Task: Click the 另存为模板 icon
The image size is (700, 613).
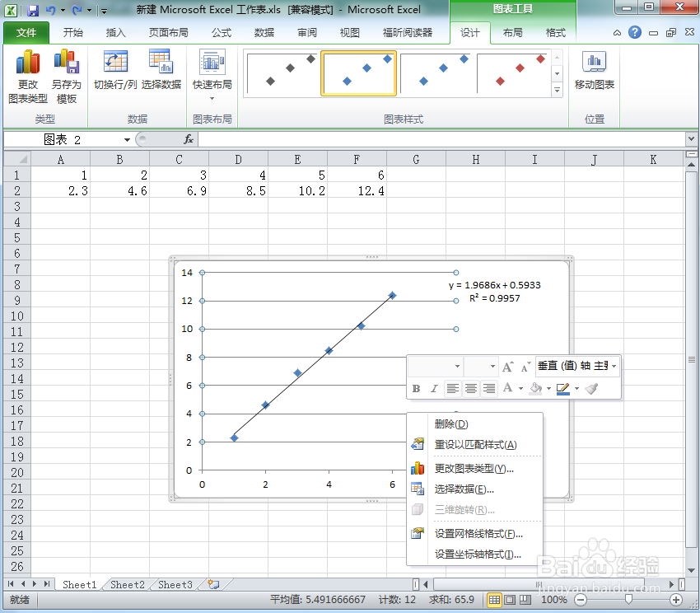Action: [x=66, y=74]
